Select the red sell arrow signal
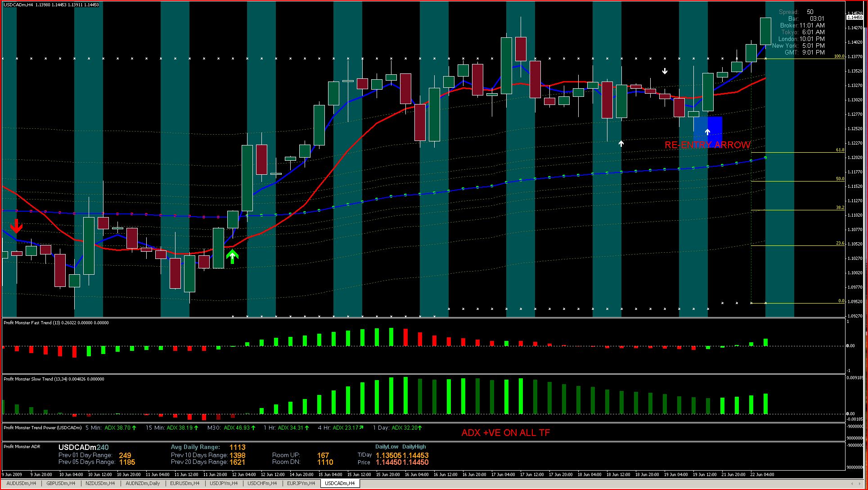This screenshot has height=490, width=868. point(17,226)
